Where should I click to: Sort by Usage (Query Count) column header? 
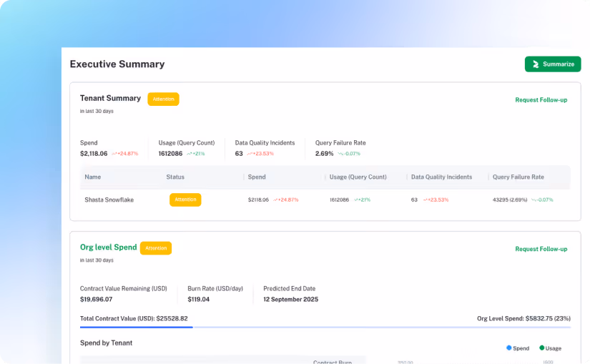point(358,177)
